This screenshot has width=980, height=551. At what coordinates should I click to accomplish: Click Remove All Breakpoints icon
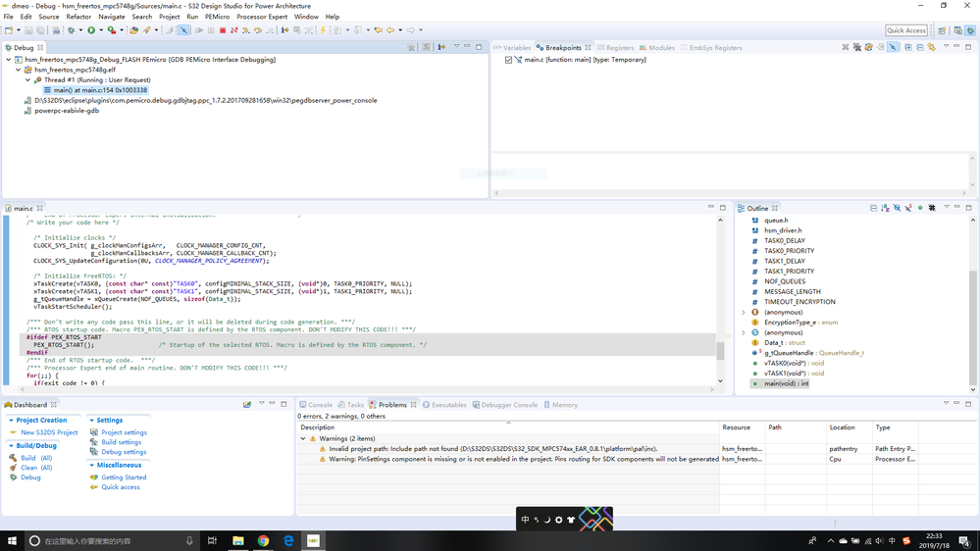point(856,47)
